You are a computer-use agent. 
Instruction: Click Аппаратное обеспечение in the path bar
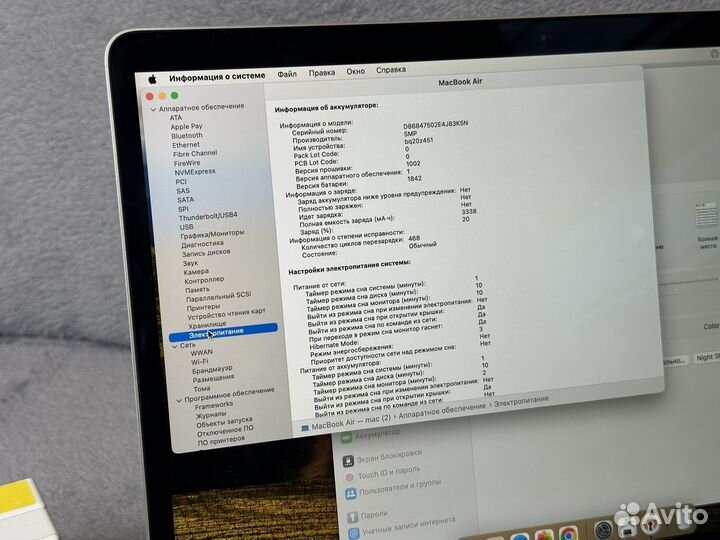pyautogui.click(x=442, y=411)
